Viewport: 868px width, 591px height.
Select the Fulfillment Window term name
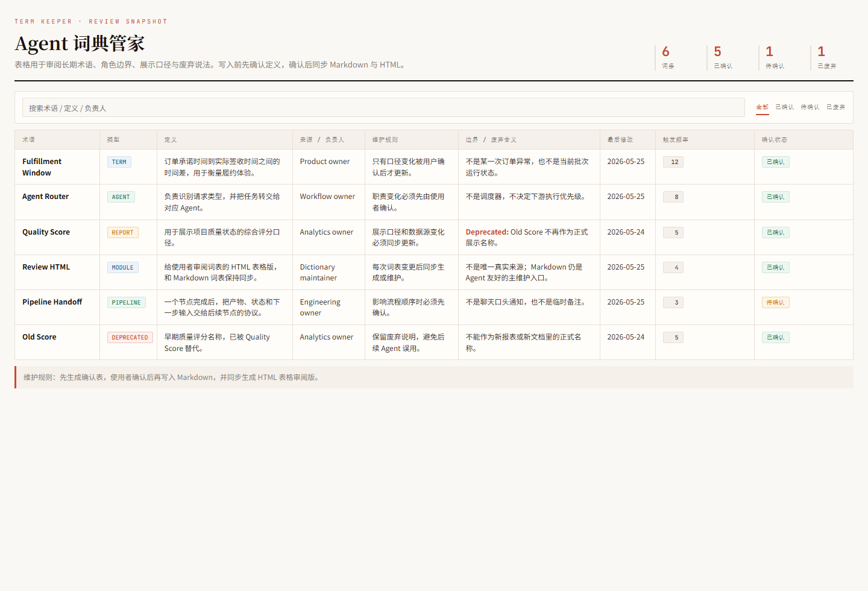(42, 167)
